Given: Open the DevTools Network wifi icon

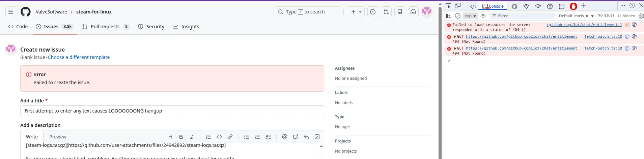Looking at the screenshot, I should click(526, 6).
